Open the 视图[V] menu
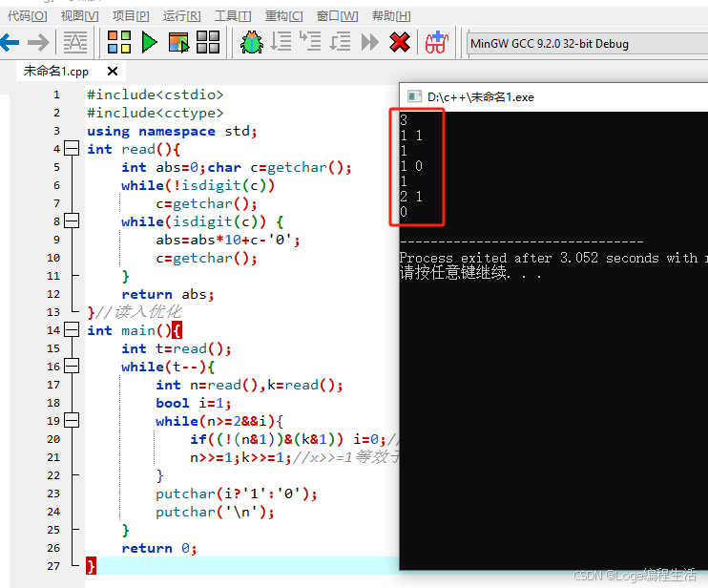This screenshot has width=708, height=588. 79,16
